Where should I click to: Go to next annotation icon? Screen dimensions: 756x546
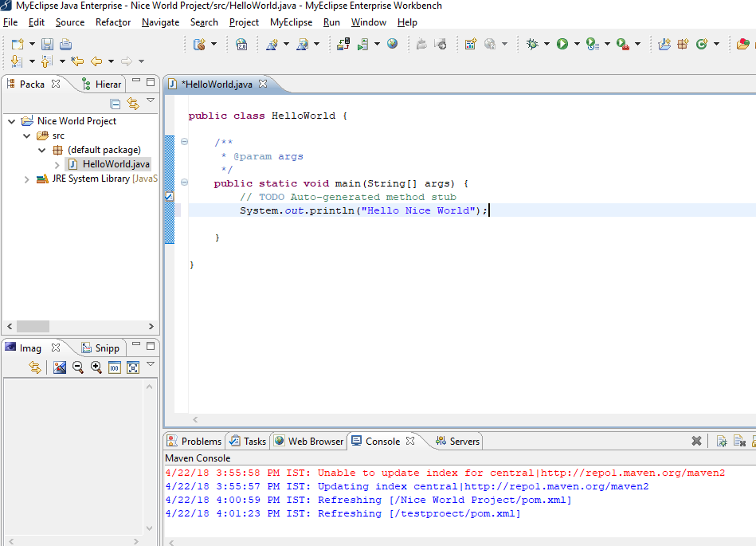(16, 61)
